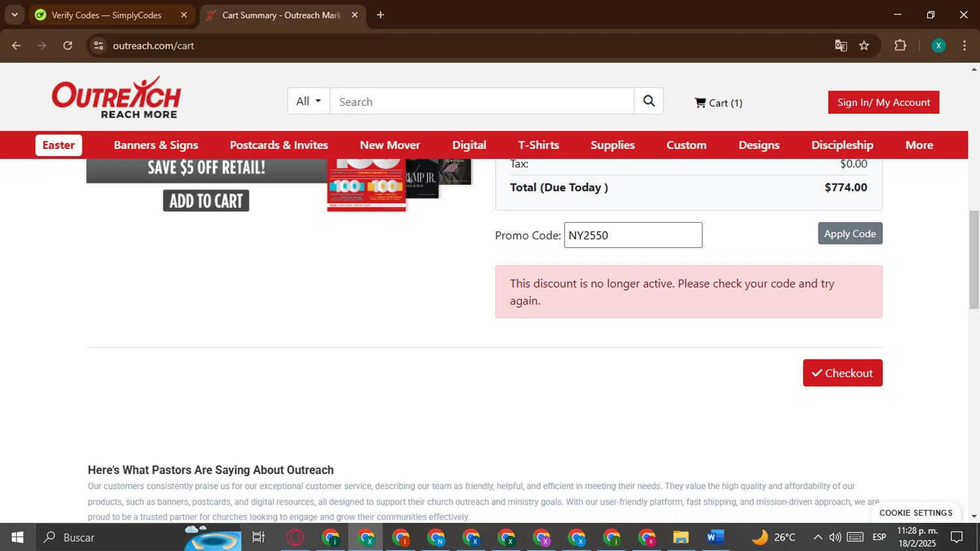The image size is (980, 551).
Task: Switch to Verify Codes — SimplyCodes tab
Action: (x=112, y=15)
